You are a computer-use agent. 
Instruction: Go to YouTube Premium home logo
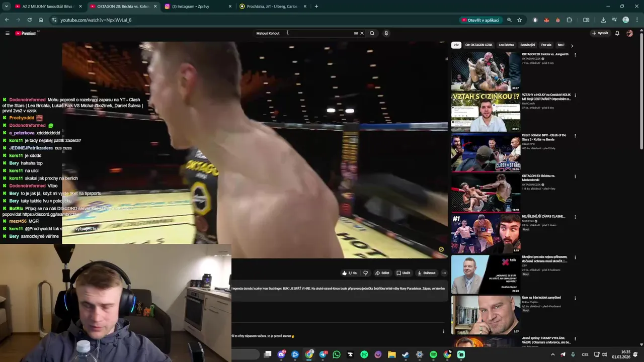pyautogui.click(x=26, y=33)
